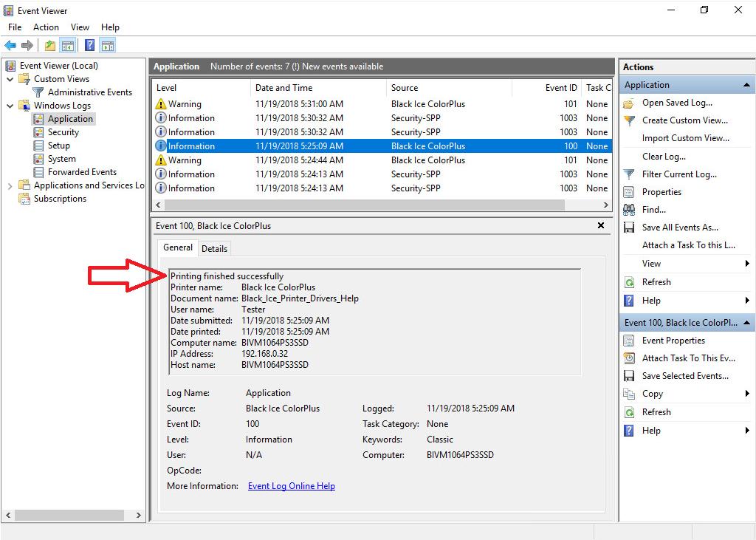
Task: Switch to the Details tab
Action: 215,249
